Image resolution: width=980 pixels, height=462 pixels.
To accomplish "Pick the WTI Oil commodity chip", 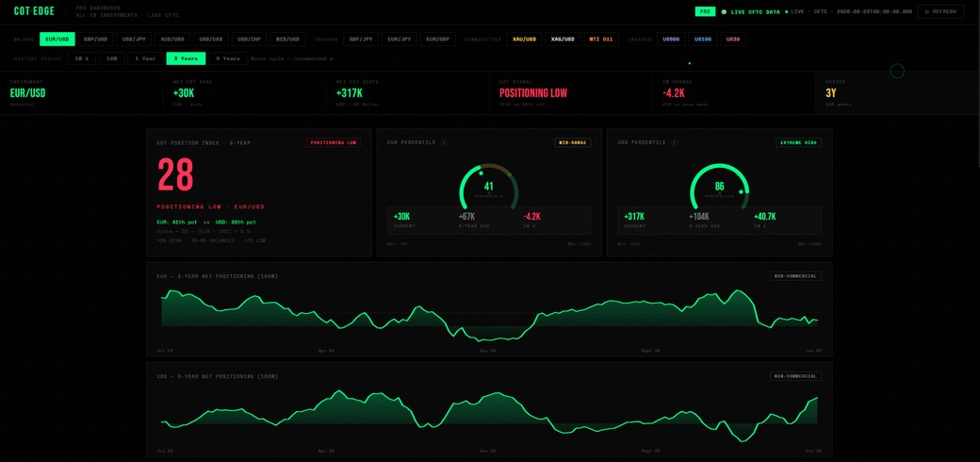I will click(601, 39).
